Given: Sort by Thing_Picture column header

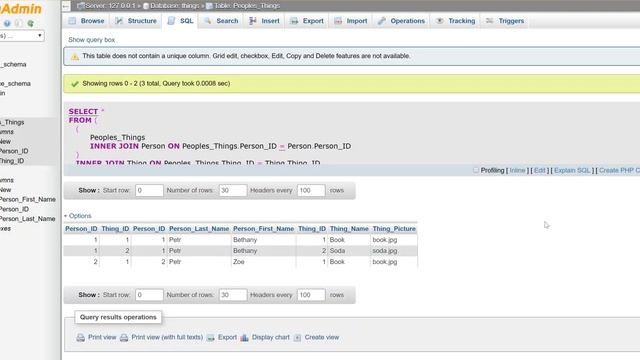Looking at the screenshot, I should pyautogui.click(x=394, y=229).
